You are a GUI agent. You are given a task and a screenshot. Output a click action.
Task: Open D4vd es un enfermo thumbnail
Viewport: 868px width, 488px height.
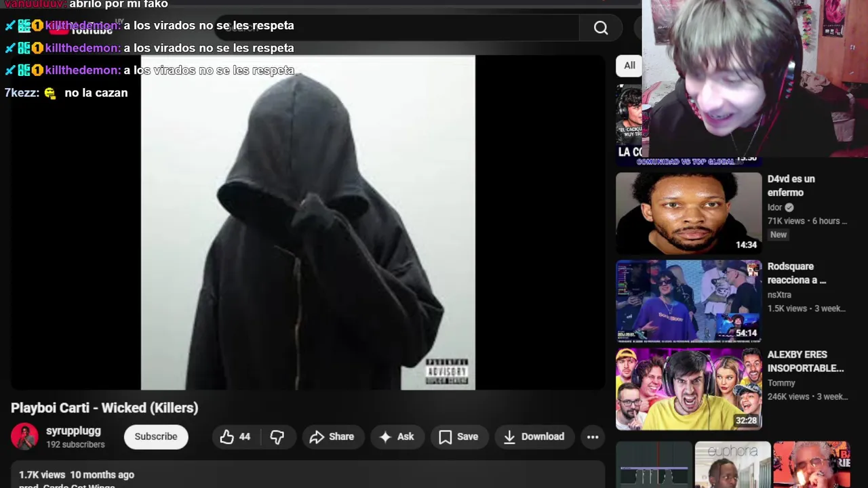coord(689,213)
